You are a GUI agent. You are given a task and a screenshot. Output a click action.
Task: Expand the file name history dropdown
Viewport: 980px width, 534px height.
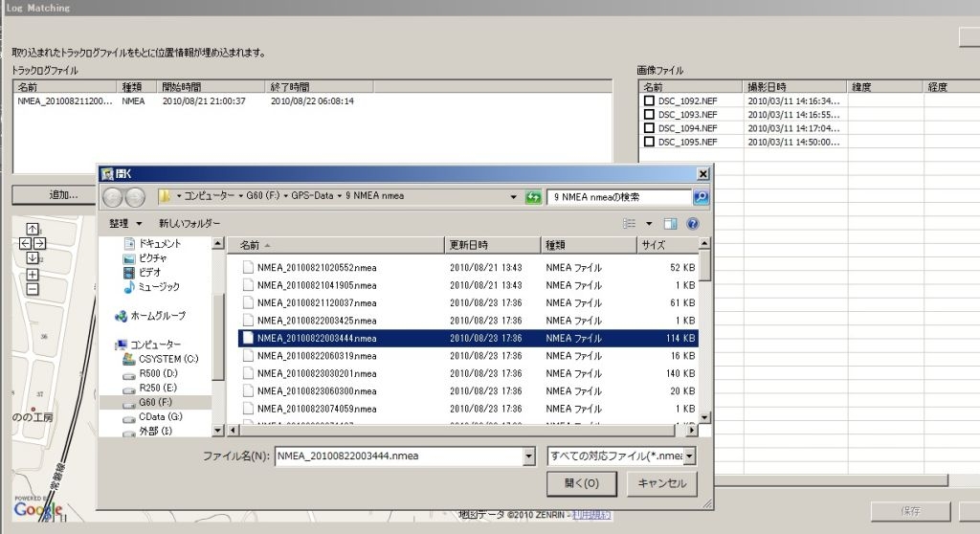[529, 456]
